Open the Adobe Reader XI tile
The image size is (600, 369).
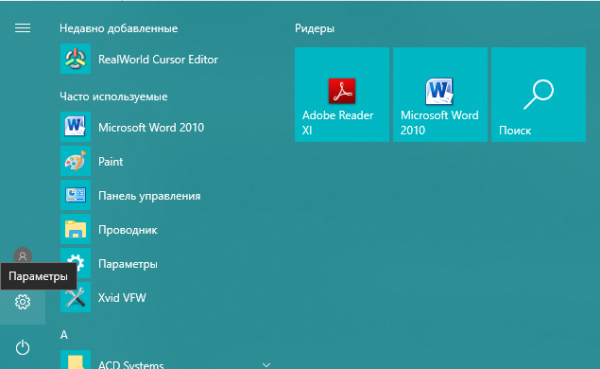pyautogui.click(x=342, y=95)
